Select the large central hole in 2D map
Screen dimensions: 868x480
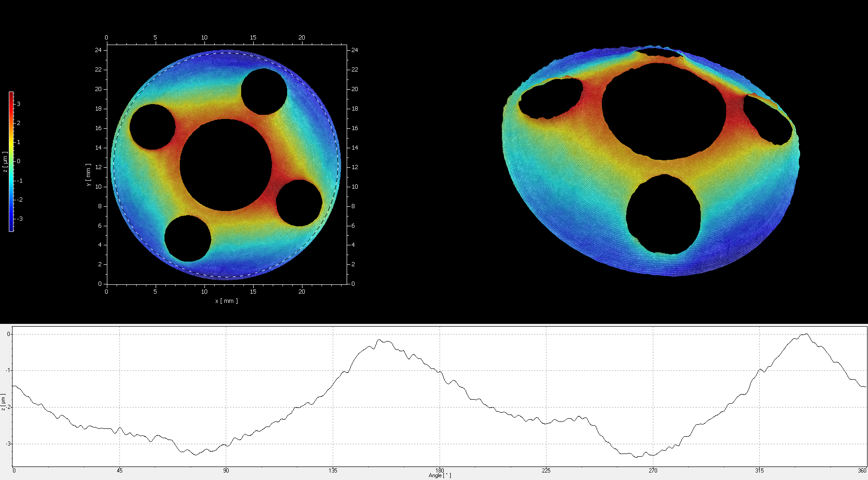click(226, 165)
